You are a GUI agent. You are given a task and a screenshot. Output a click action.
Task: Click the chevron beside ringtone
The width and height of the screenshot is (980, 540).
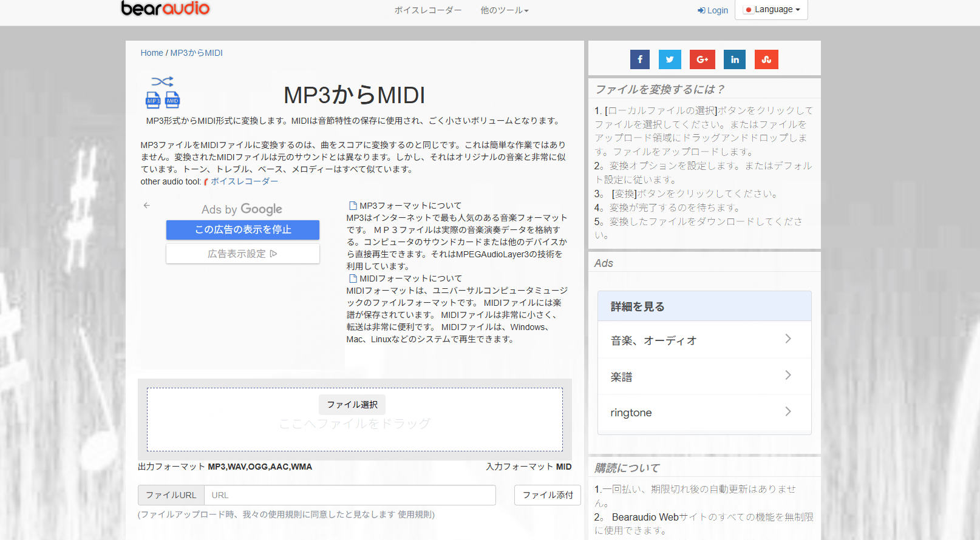(x=788, y=411)
